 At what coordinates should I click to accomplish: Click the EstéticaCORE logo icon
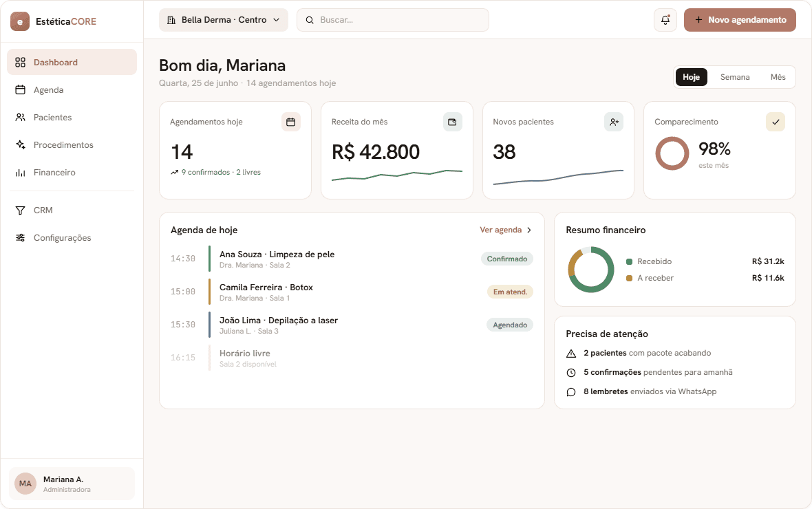pos(20,21)
